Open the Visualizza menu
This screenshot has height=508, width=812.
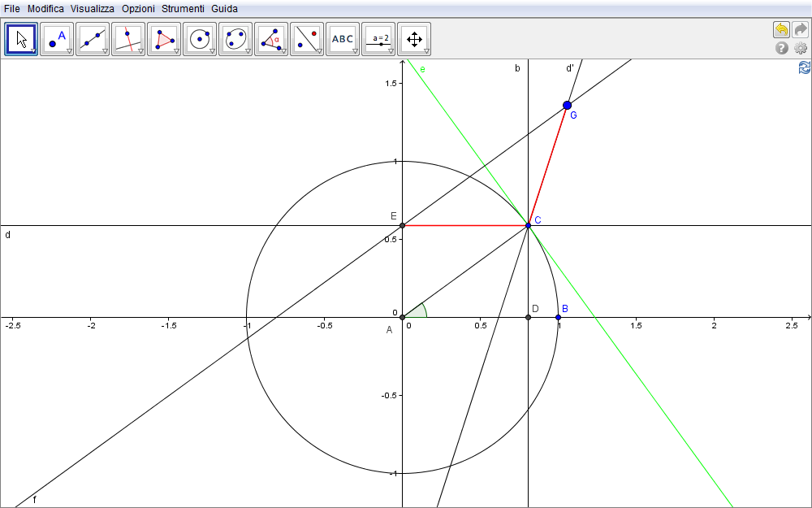click(x=92, y=8)
